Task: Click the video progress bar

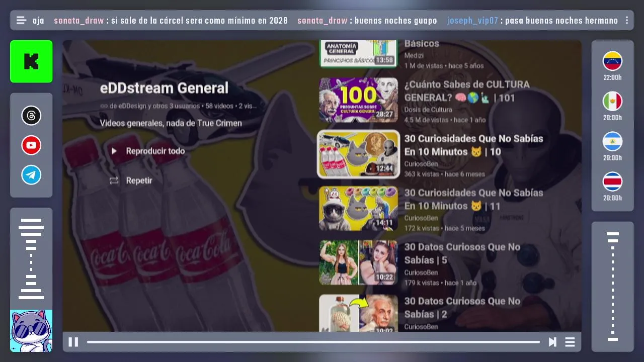Action: tap(313, 342)
